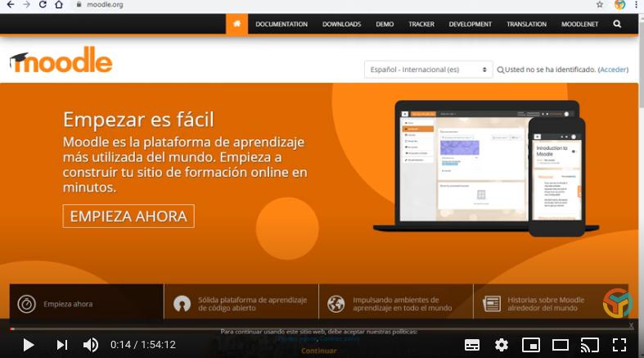
Task: Open YouTube player settings gear
Action: [502, 345]
